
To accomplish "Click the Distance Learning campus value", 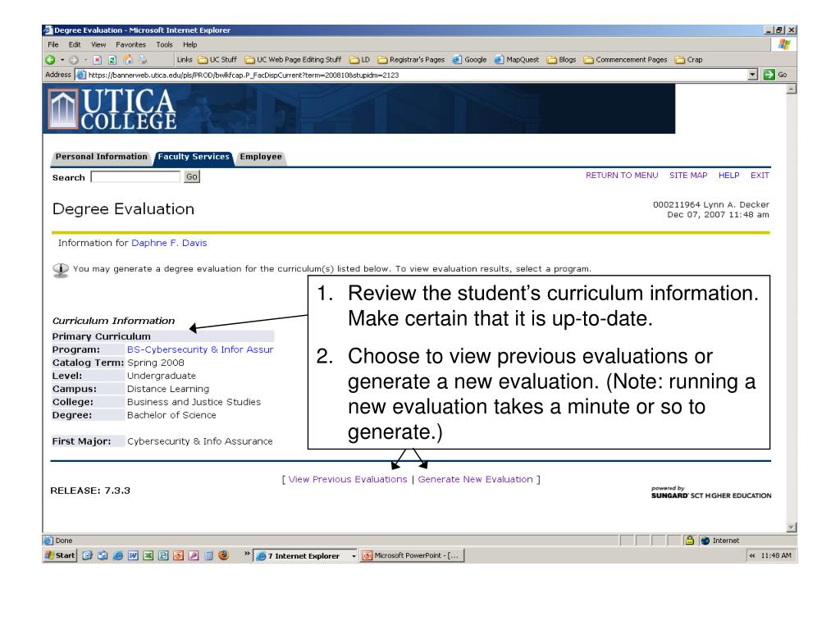I will 167,389.
